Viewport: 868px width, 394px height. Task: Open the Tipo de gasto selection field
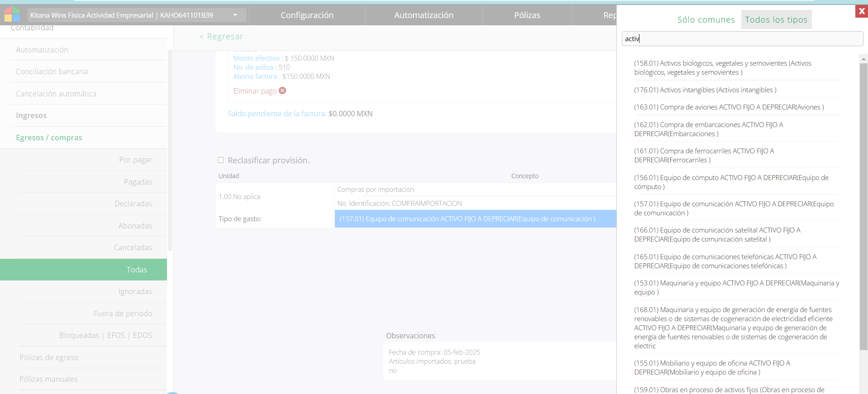pyautogui.click(x=475, y=219)
